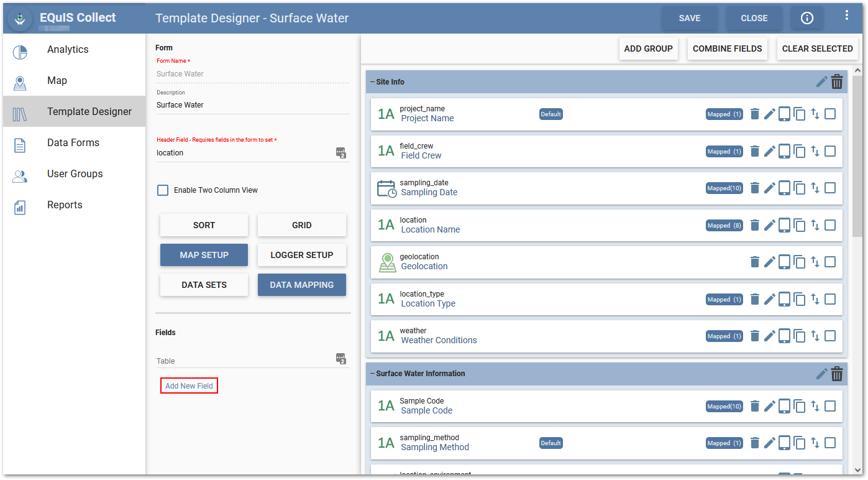The image size is (868, 480).
Task: Delete the location_type field
Action: [x=755, y=299]
